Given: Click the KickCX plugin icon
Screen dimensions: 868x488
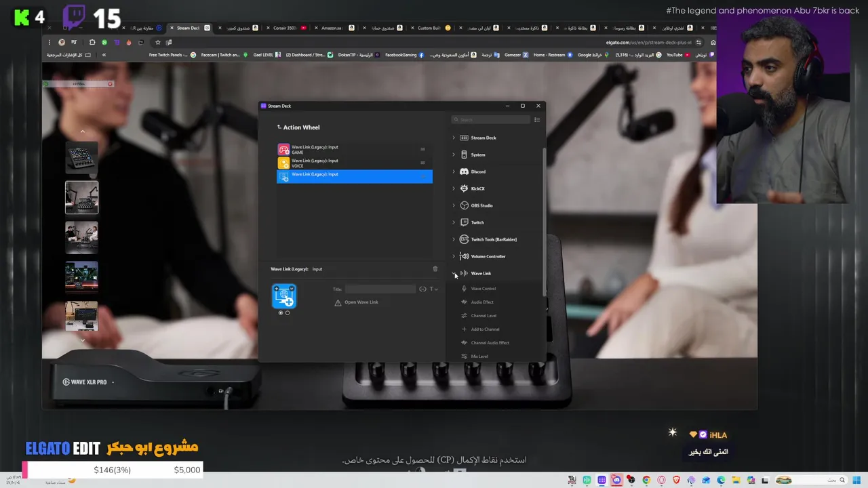Looking at the screenshot, I should pyautogui.click(x=464, y=188).
